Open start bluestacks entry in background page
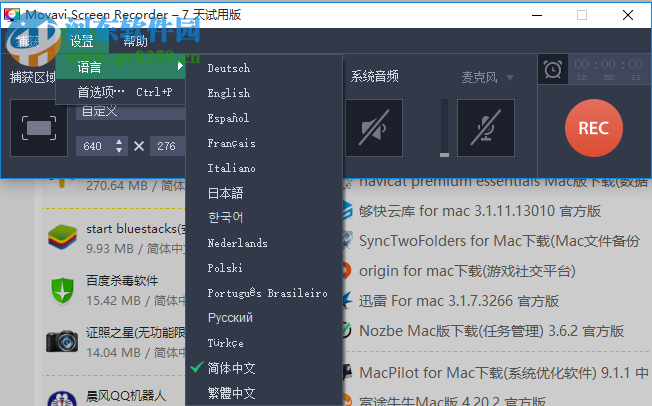 coord(136,229)
